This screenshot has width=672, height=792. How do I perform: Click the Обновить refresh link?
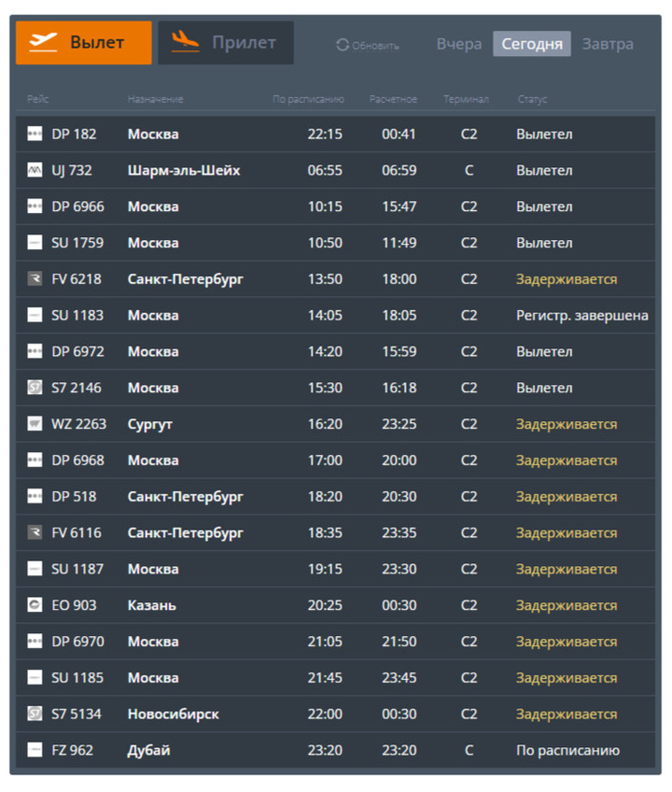[x=375, y=46]
